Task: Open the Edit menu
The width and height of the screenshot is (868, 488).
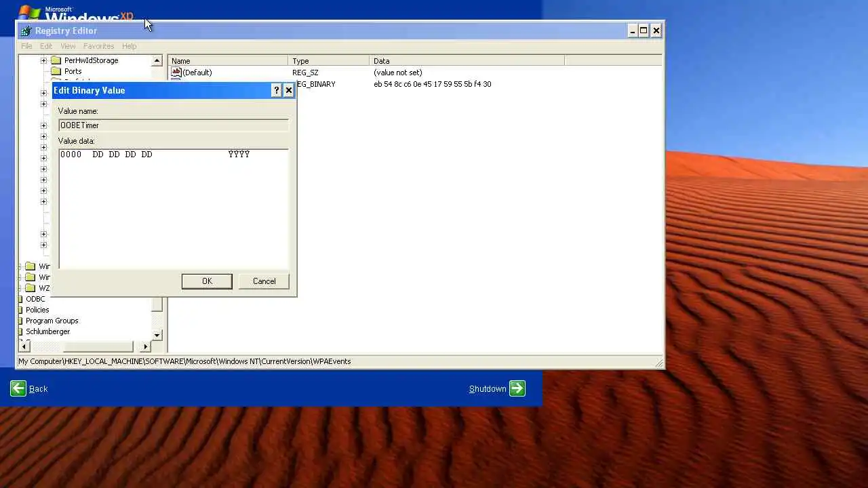Action: pyautogui.click(x=46, y=46)
